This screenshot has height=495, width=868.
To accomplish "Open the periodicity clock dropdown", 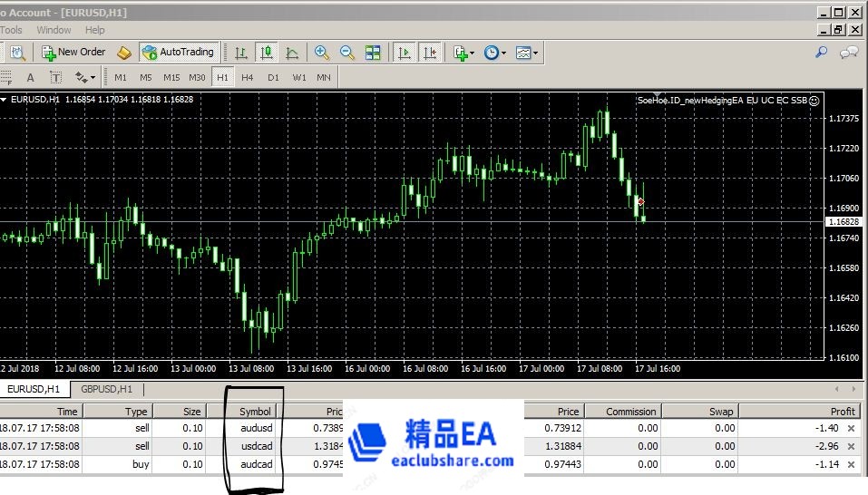I will click(494, 53).
